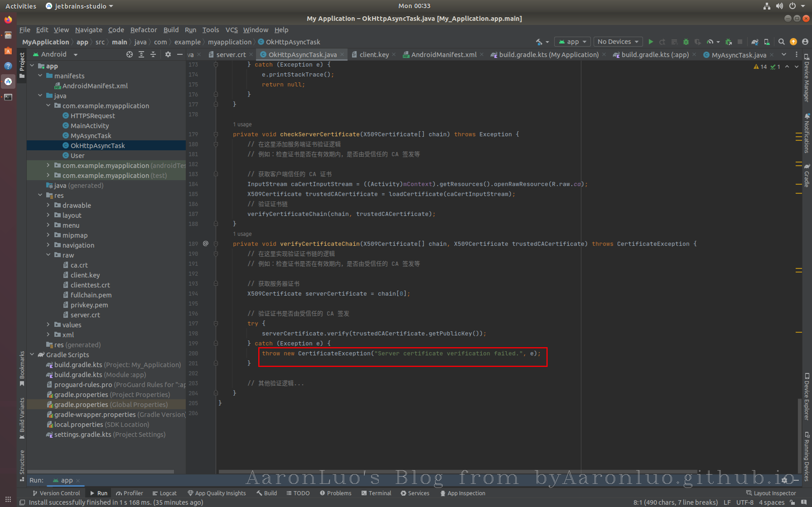Collapse the raw folder tree node
This screenshot has width=812, height=507.
tap(48, 255)
